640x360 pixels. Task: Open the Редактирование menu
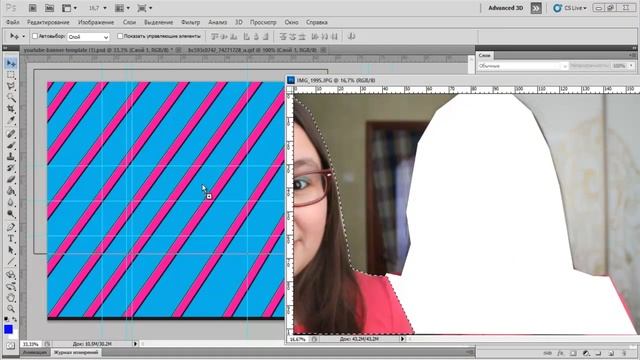click(x=48, y=22)
